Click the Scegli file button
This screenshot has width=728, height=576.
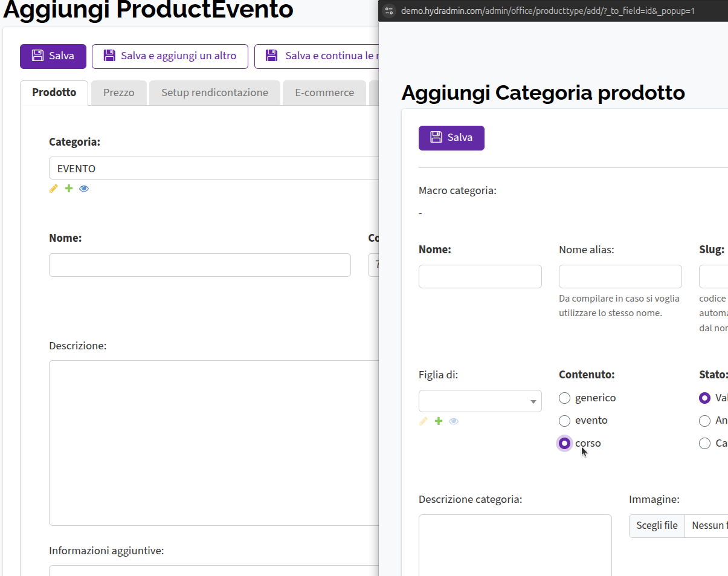(657, 526)
